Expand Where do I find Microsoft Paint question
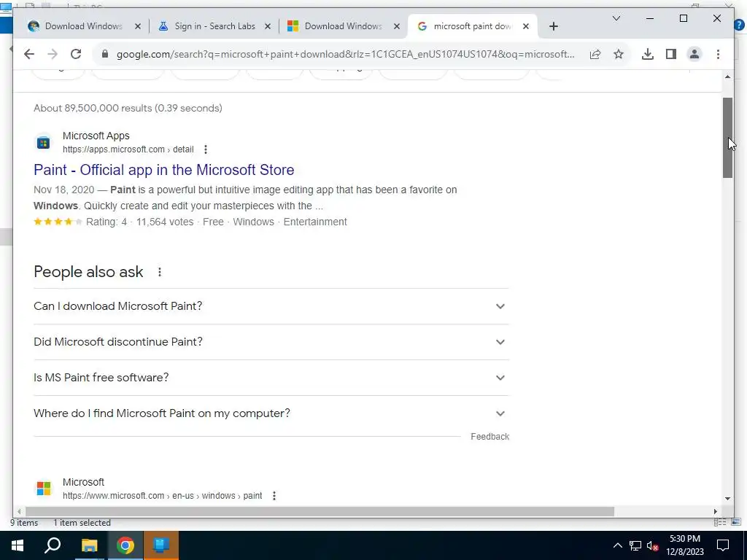The width and height of the screenshot is (747, 560). [x=271, y=413]
